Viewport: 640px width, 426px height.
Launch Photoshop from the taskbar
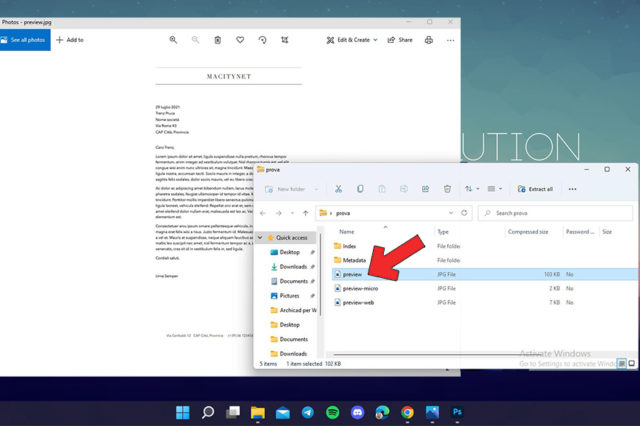click(457, 412)
